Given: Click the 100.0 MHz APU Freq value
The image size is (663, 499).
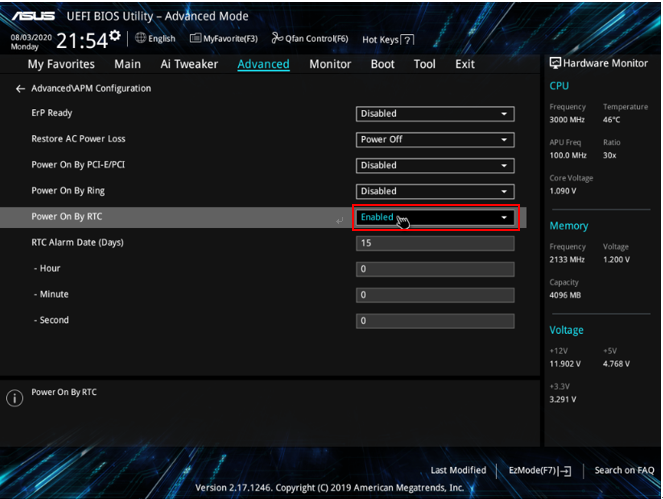Looking at the screenshot, I should (x=568, y=155).
